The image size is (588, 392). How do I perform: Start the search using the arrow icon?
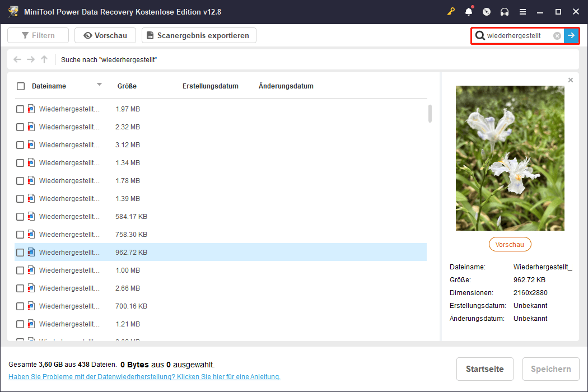571,35
